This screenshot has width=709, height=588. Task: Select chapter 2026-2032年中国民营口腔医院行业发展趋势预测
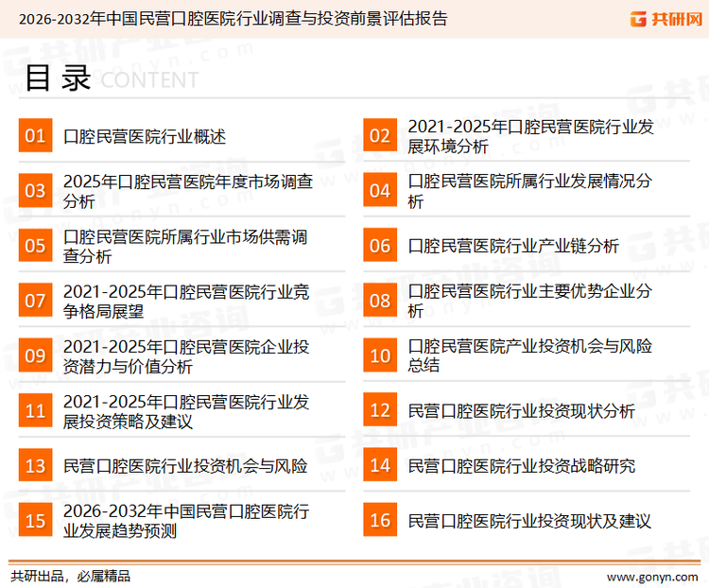186,521
